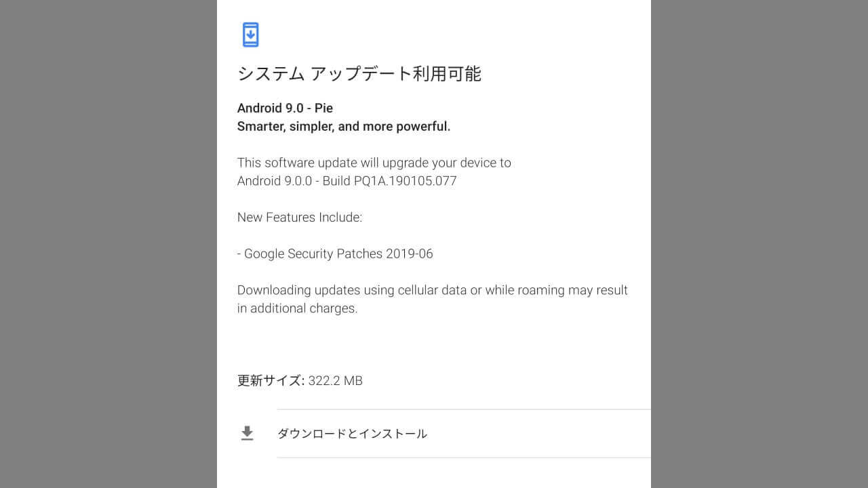Click the Smarter, simpler, and more powerful tagline

[x=344, y=126]
